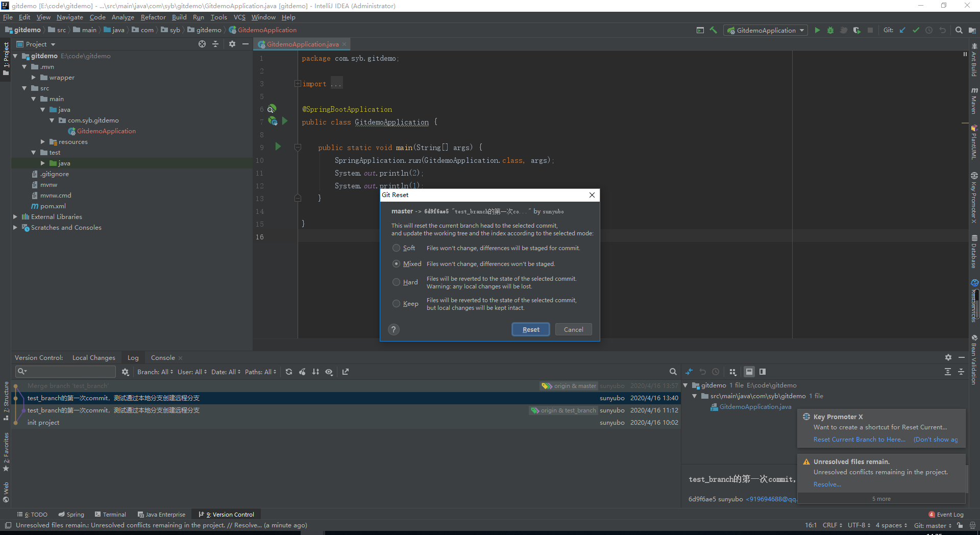Image resolution: width=980 pixels, height=535 pixels.
Task: Cancel the Git Reset dialog
Action: coord(573,330)
